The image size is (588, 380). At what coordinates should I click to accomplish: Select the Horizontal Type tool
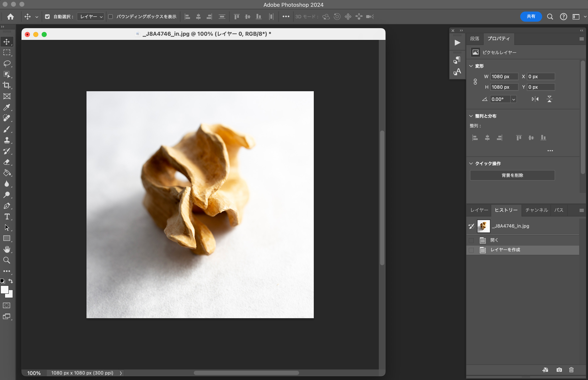pos(7,217)
